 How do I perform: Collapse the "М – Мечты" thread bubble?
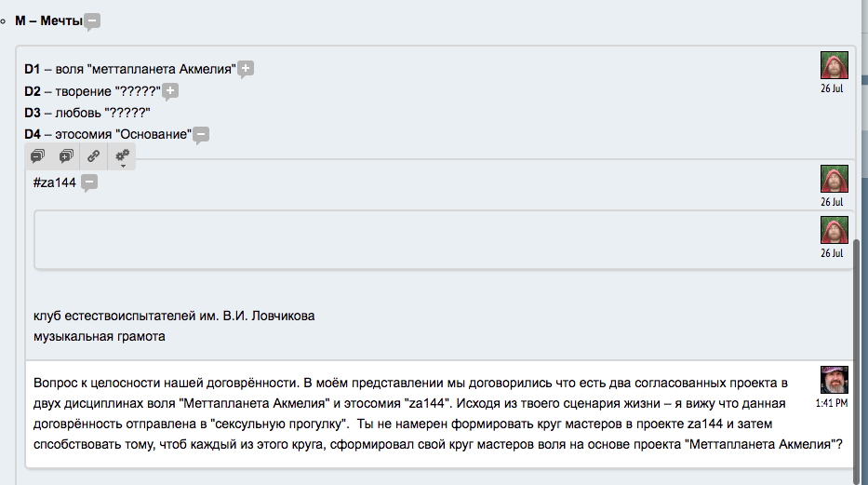coord(92,21)
